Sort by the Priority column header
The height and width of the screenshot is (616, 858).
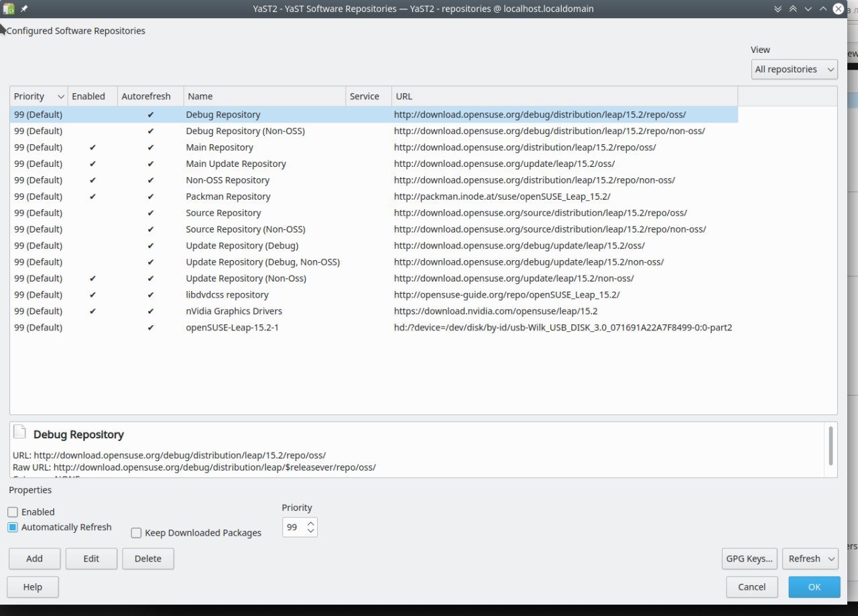(x=39, y=96)
